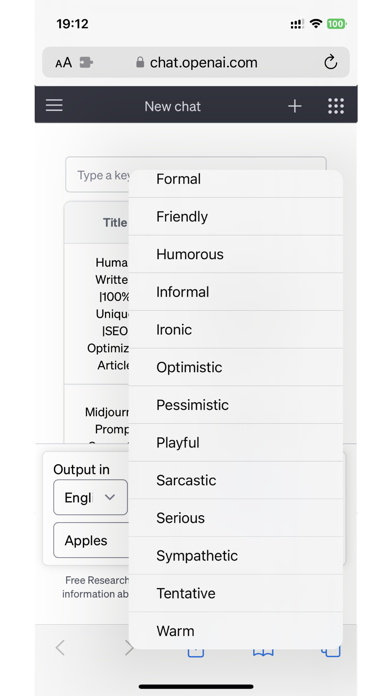Focus the Type a keyword search field
The image size is (392, 696).
98,174
